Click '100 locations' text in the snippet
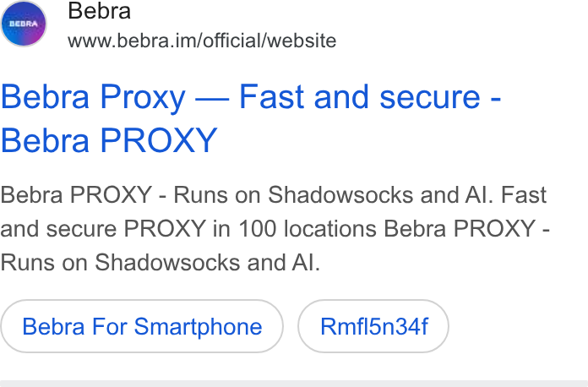The height and width of the screenshot is (387, 588). click(x=308, y=228)
